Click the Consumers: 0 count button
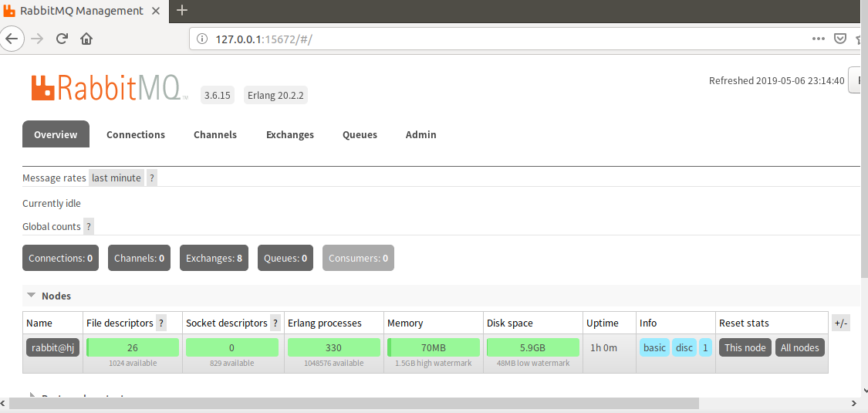 click(358, 258)
